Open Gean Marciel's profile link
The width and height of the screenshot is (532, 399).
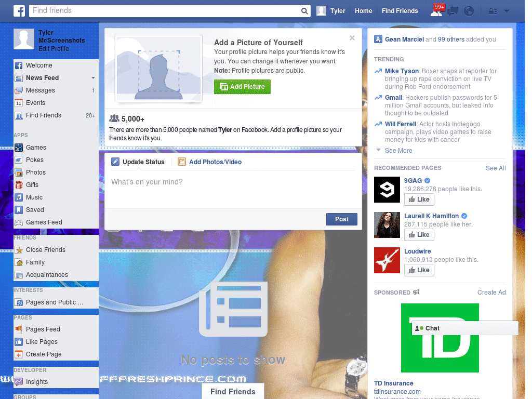404,39
